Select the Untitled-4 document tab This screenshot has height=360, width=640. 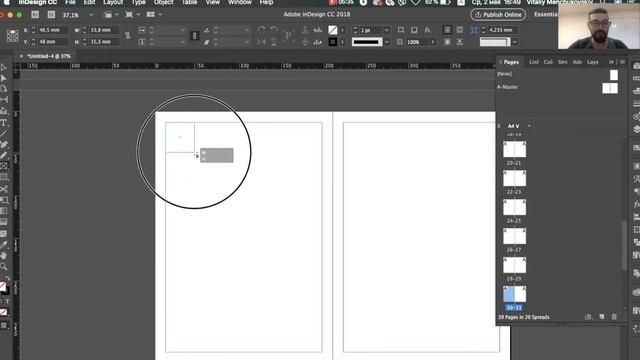click(x=49, y=56)
